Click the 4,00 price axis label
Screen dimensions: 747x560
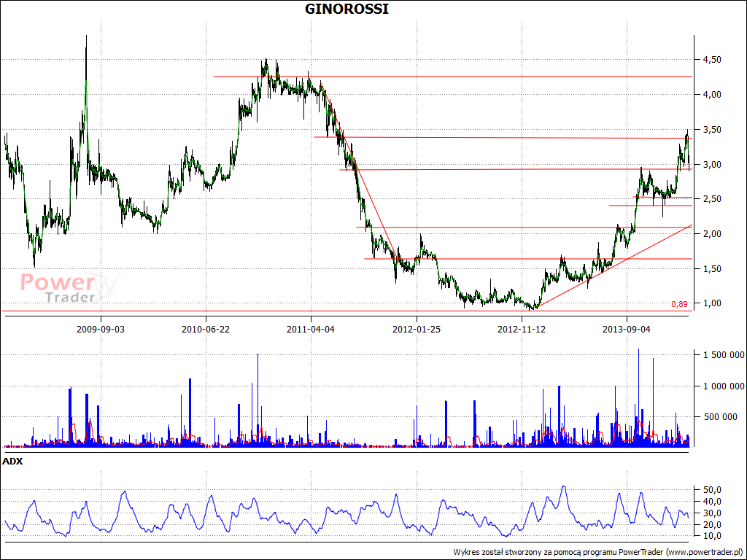[x=712, y=94]
